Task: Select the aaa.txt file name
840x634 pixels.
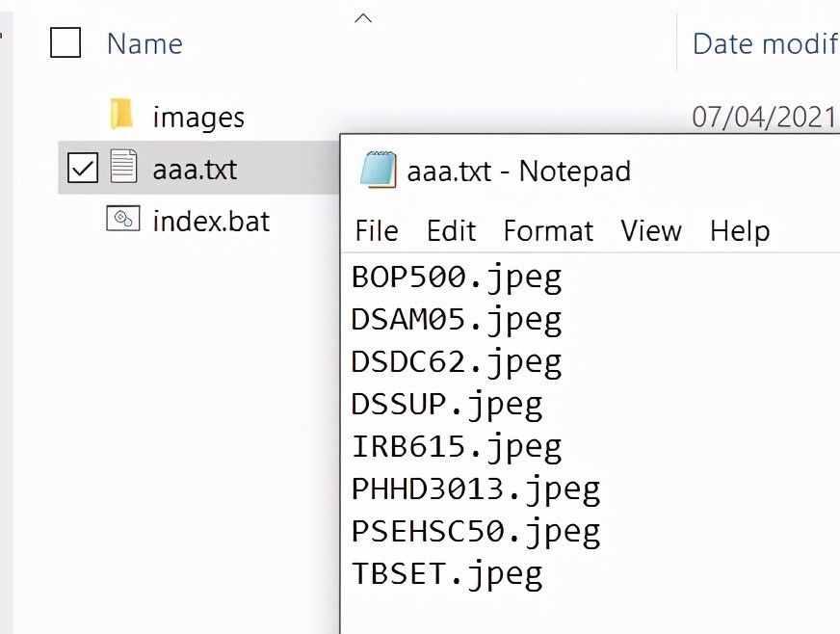Action: pyautogui.click(x=195, y=170)
